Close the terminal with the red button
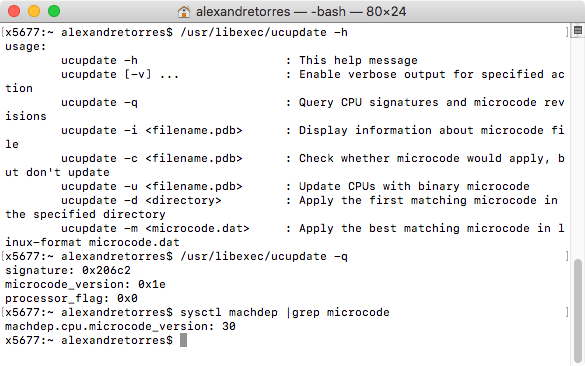 [14, 11]
